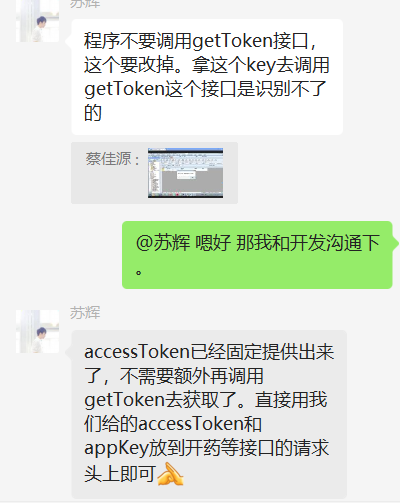Open 苏辉's avatar beside the getToken接口 message
Viewport: 400px width, 503px height.
point(37,21)
